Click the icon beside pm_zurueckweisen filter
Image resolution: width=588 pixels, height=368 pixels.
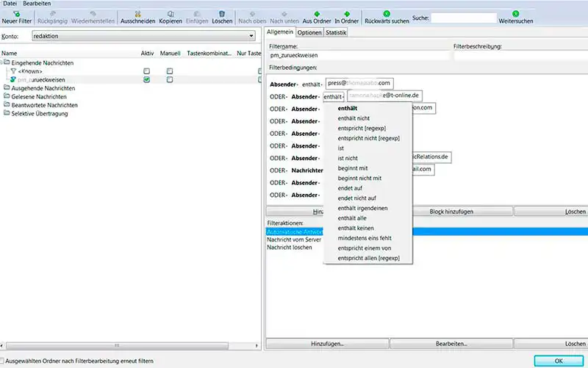pos(13,79)
